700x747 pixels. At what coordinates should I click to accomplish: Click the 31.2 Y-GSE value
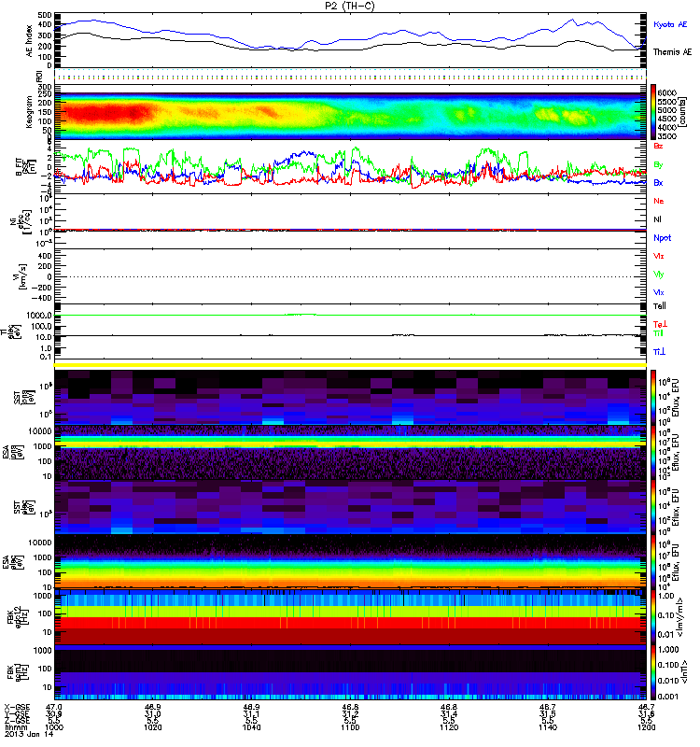(x=350, y=713)
